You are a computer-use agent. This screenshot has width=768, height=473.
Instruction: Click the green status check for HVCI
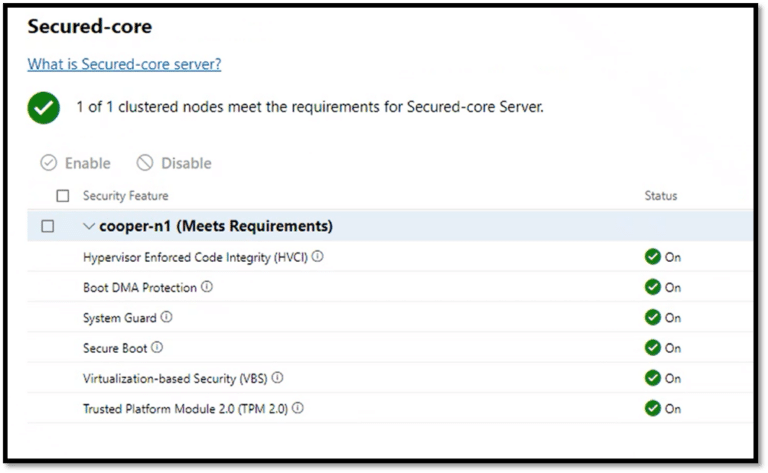pos(652,257)
